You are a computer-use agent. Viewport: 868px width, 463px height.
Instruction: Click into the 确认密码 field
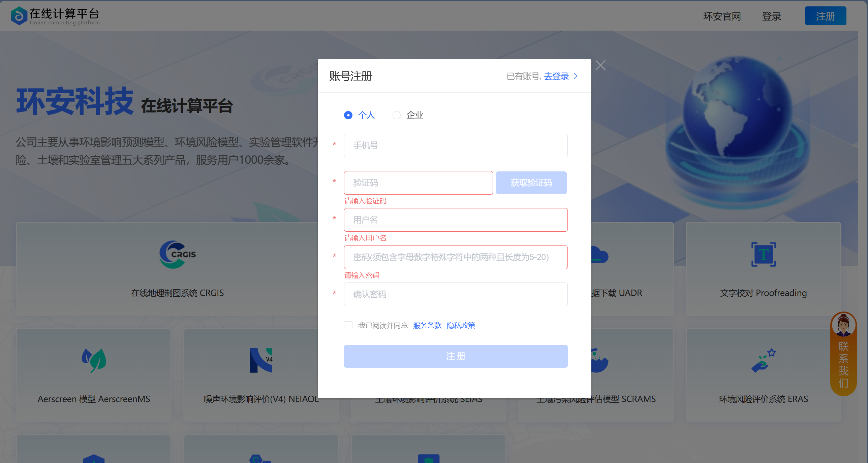[456, 294]
